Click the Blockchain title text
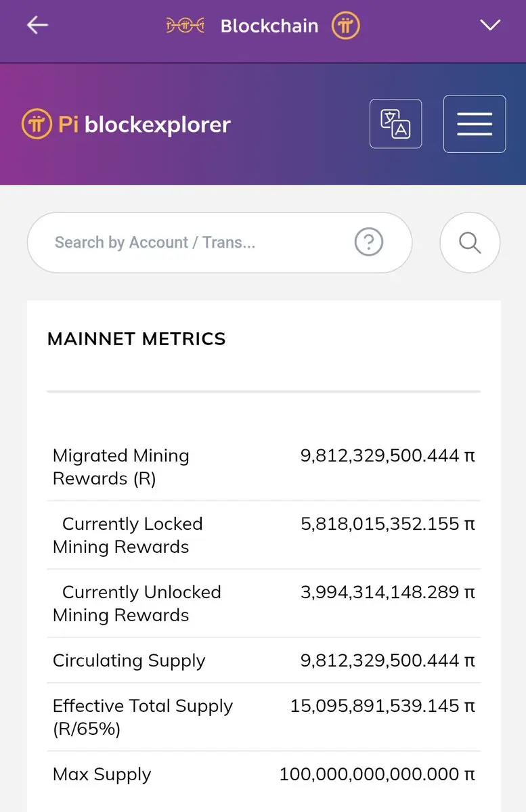Viewport: 526px width, 812px height. pos(269,26)
